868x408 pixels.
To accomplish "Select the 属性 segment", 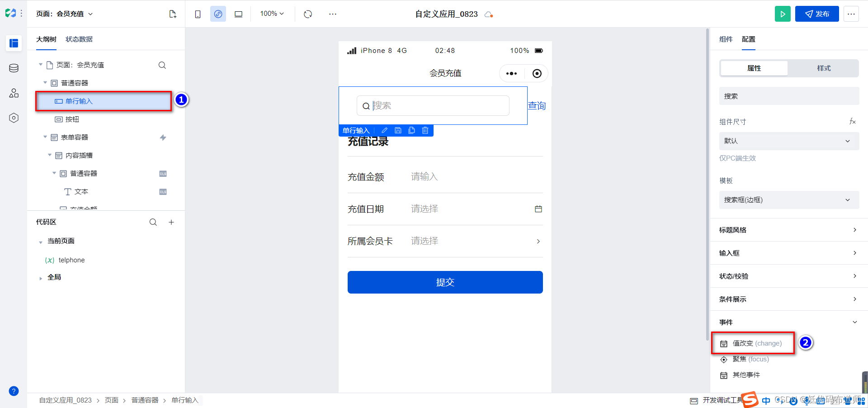I will 754,68.
